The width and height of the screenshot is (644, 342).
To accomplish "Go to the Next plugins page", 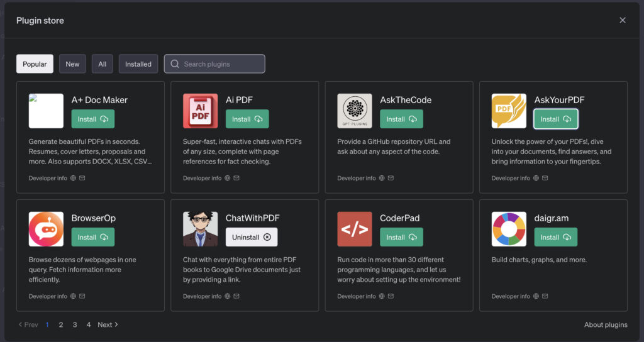I will [x=108, y=325].
